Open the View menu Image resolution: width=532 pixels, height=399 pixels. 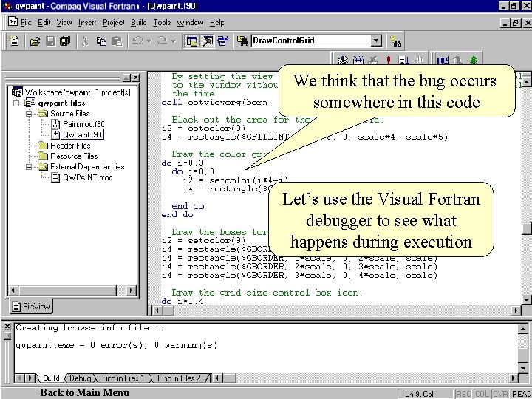coord(64,22)
